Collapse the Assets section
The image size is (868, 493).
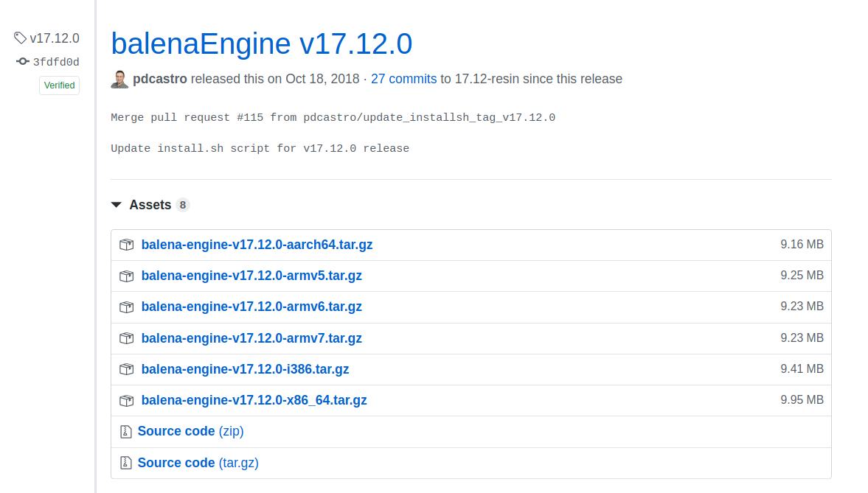click(x=151, y=204)
